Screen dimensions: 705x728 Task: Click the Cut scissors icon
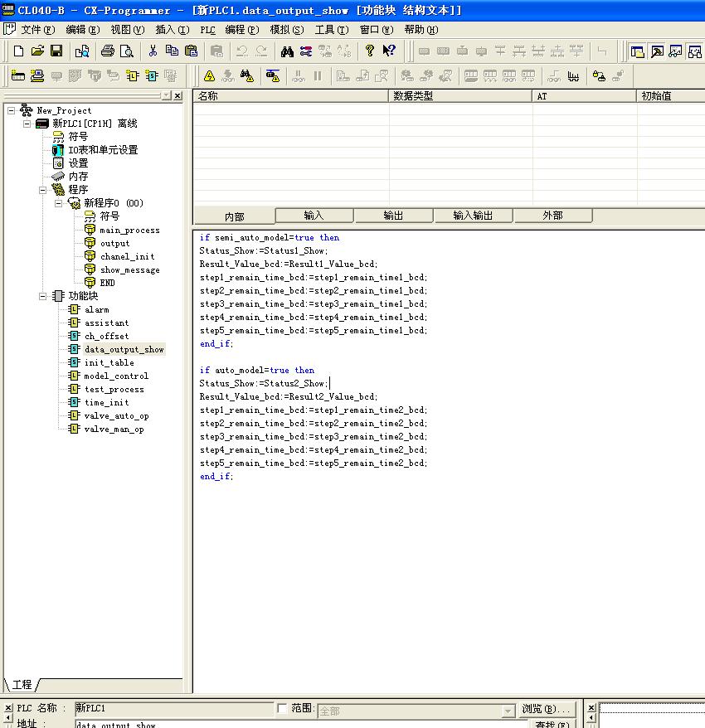[x=153, y=51]
